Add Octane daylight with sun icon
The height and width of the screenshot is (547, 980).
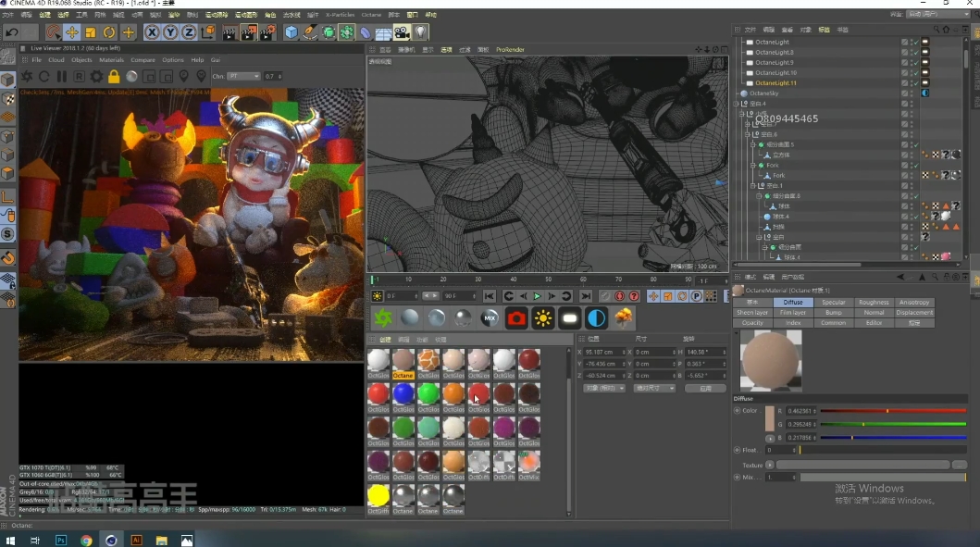pos(543,318)
